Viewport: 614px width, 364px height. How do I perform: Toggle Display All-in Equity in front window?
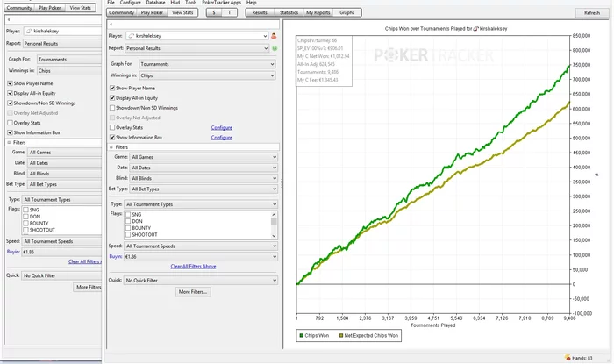[112, 98]
